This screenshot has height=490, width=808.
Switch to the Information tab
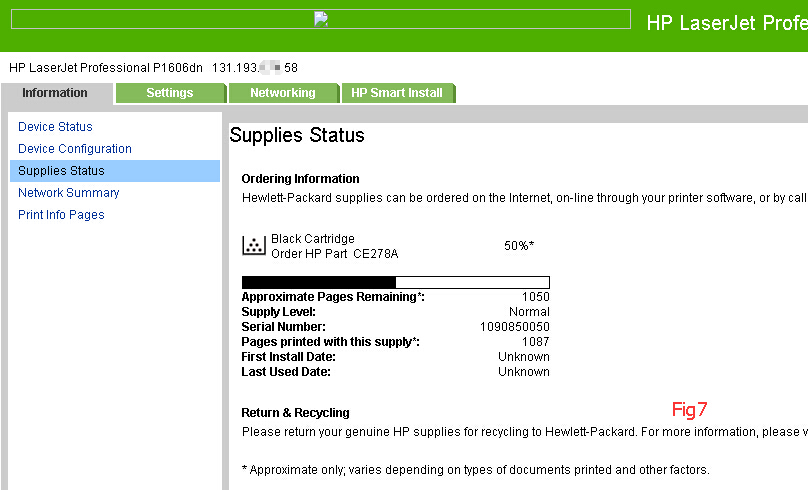pyautogui.click(x=55, y=93)
